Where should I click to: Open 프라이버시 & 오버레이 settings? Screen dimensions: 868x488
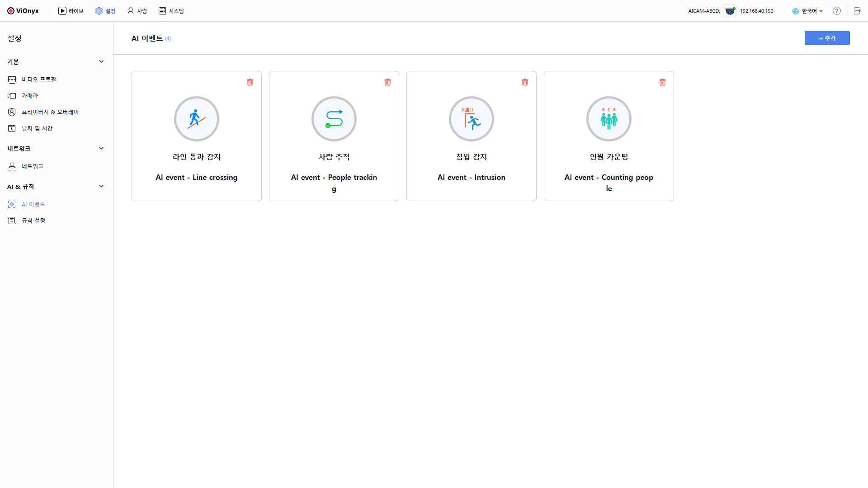click(50, 112)
